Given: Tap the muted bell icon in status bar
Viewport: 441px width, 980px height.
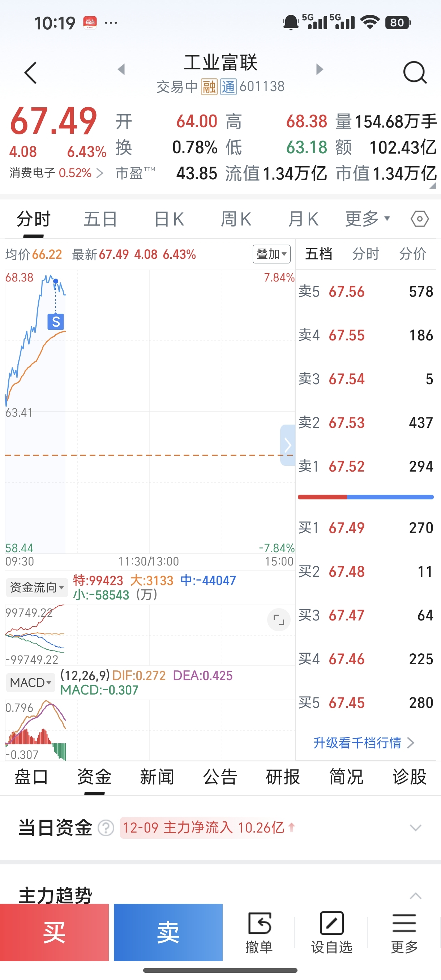Looking at the screenshot, I should click(291, 22).
